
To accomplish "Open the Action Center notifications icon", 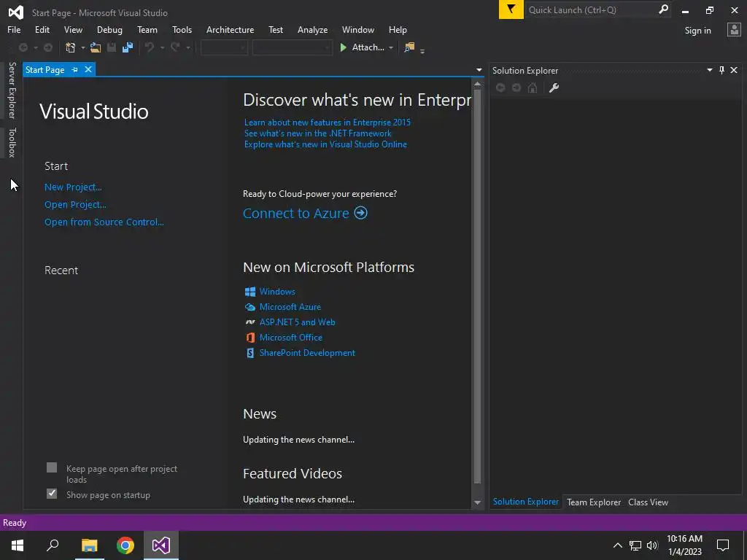I will tap(723, 545).
